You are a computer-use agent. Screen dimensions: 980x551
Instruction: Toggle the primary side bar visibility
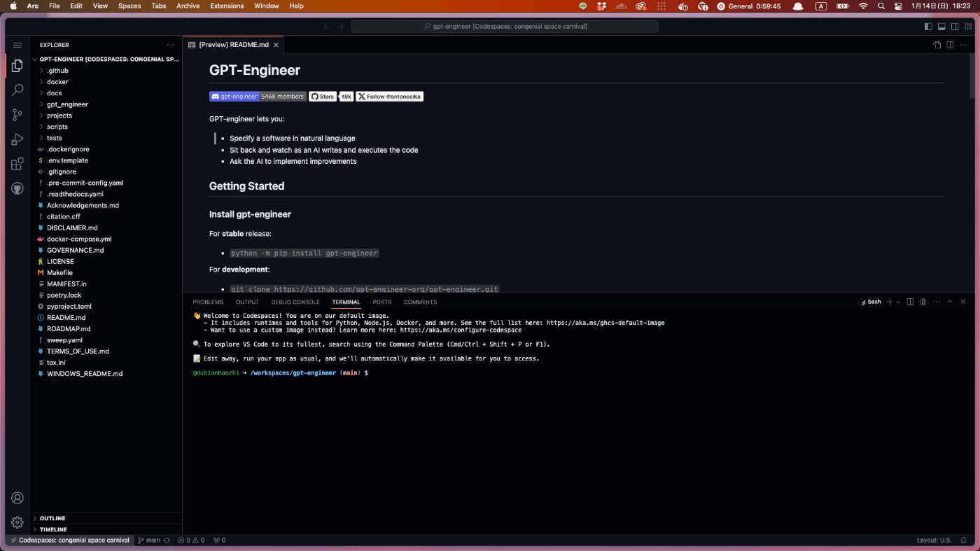pos(928,27)
